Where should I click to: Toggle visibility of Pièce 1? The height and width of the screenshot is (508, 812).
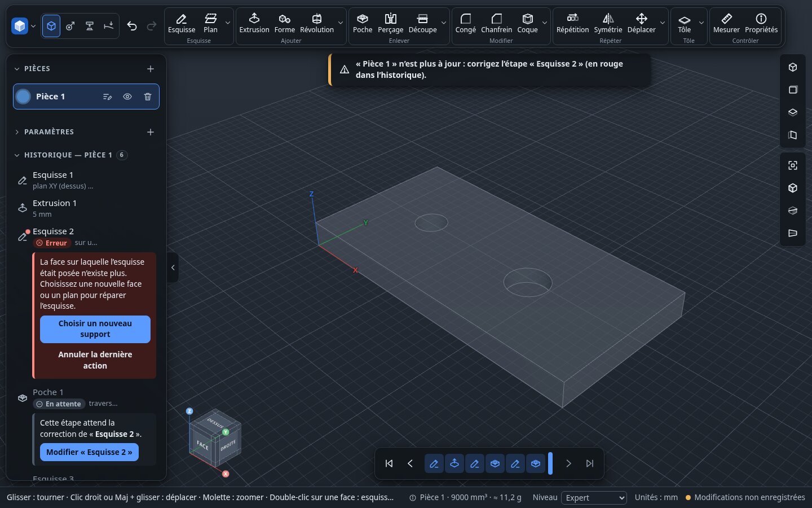coord(127,97)
